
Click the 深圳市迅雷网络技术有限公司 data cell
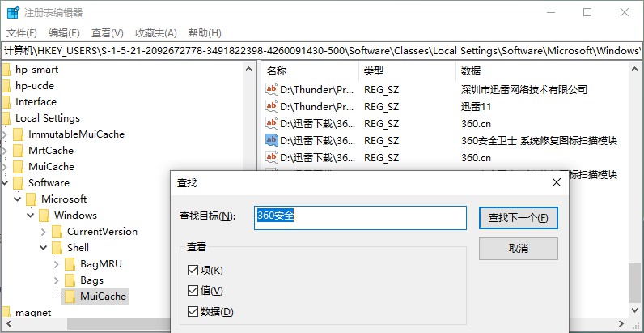tap(524, 89)
